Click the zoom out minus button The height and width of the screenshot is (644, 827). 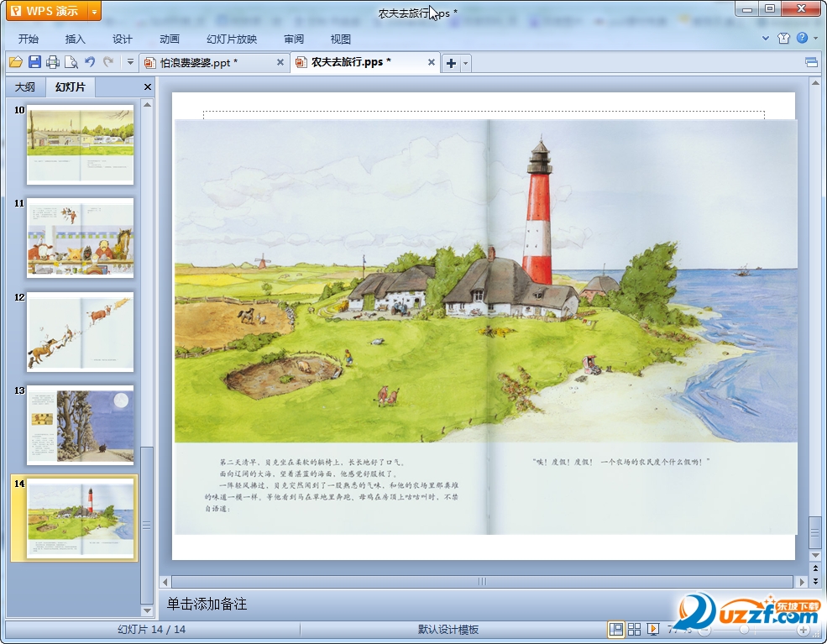tap(704, 630)
